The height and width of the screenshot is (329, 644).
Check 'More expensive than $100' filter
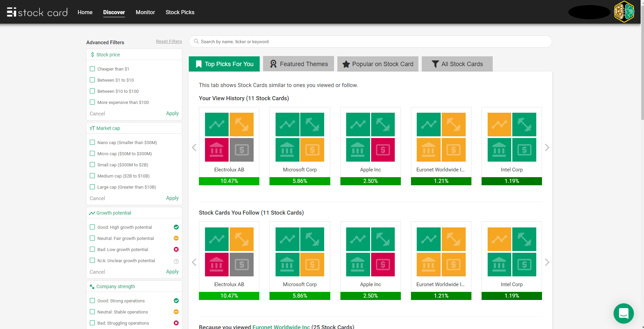[92, 102]
